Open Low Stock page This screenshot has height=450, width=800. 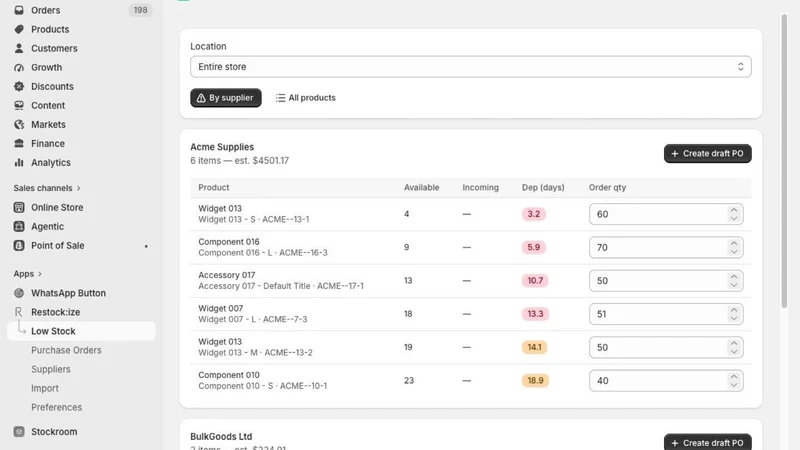coord(81,331)
